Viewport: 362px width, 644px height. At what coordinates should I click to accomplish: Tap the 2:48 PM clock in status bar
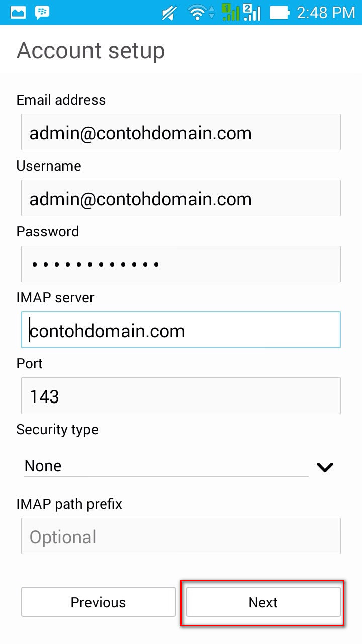coord(326,13)
